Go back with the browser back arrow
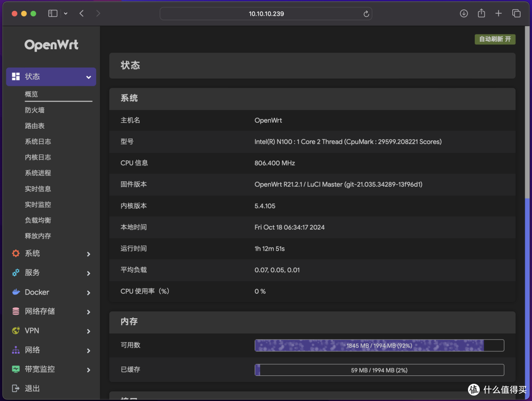 [81, 14]
